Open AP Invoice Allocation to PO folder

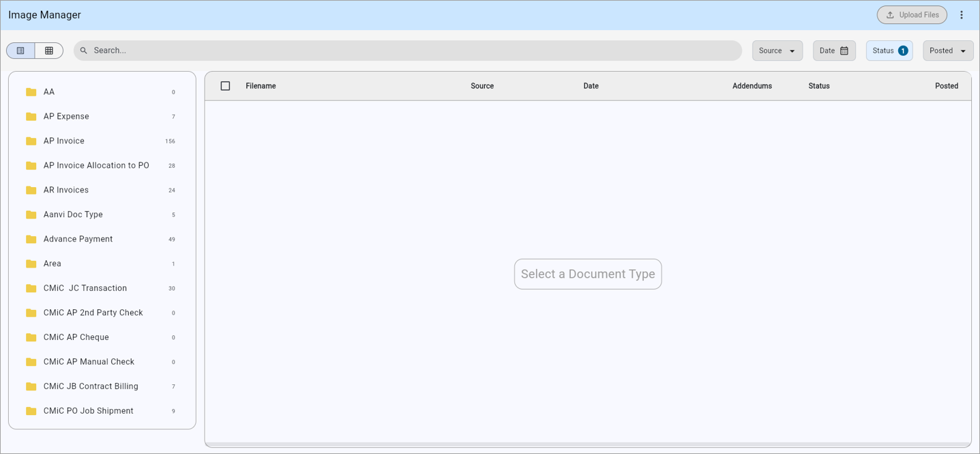click(102, 166)
